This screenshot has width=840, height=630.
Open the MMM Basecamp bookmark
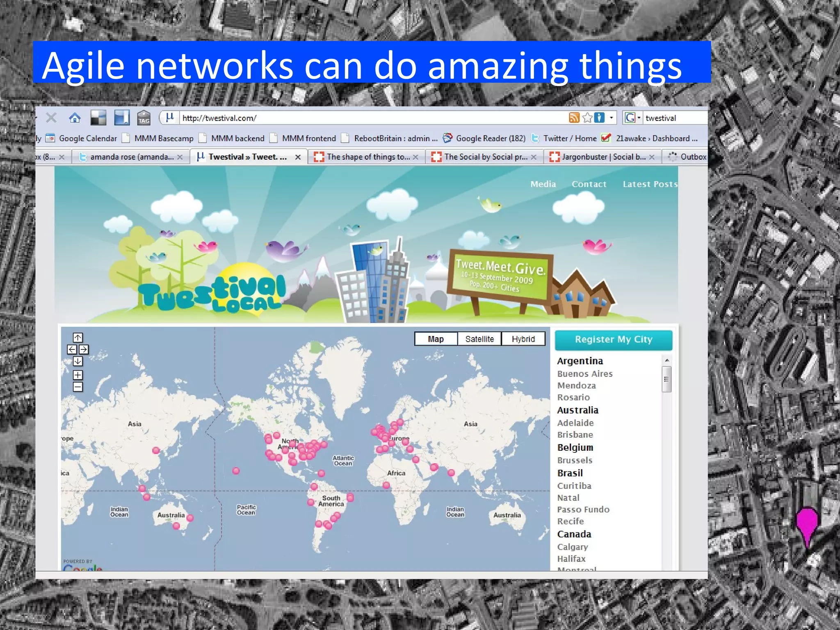tap(158, 138)
